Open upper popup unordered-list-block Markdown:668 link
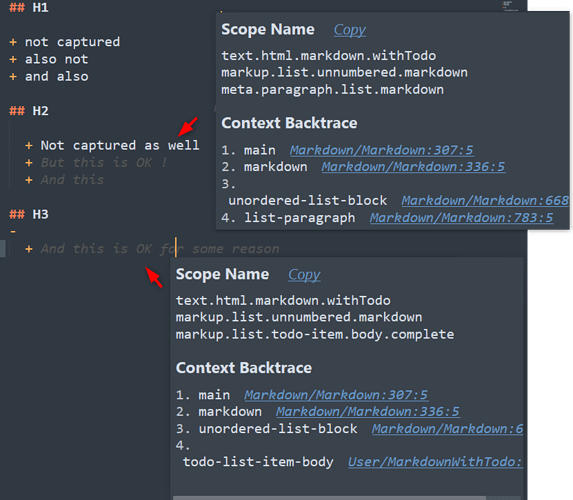573x500 pixels. coord(485,201)
